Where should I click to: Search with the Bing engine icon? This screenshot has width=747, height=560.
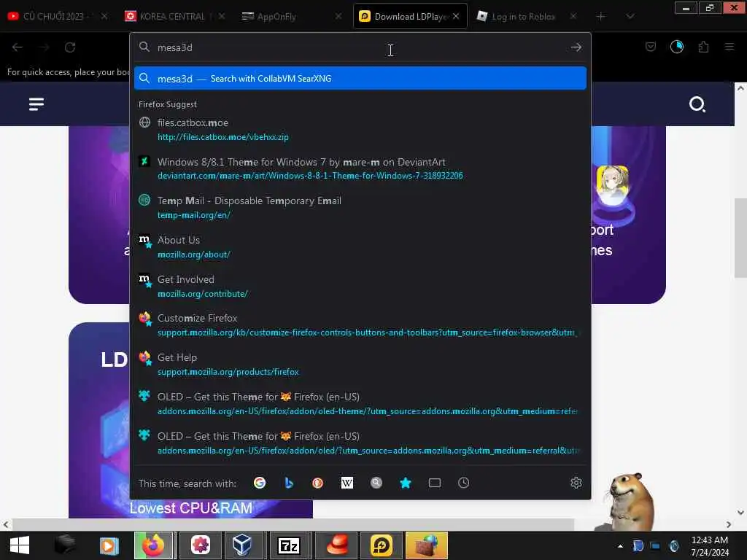pyautogui.click(x=289, y=483)
